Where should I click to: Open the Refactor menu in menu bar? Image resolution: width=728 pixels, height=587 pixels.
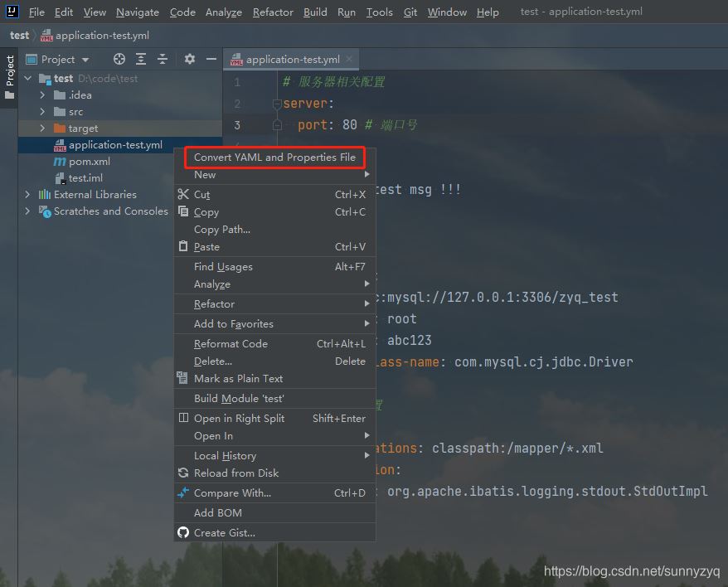click(x=273, y=12)
